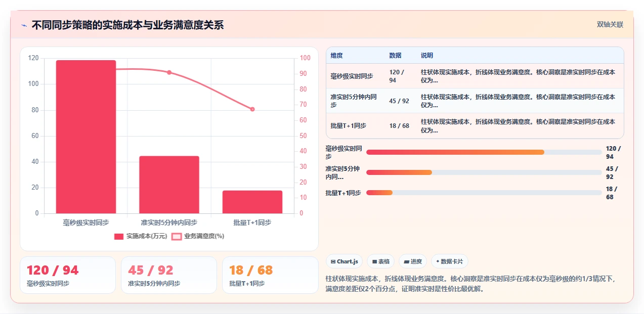Click the Chart.js tag
The image size is (644, 314).
(x=344, y=261)
